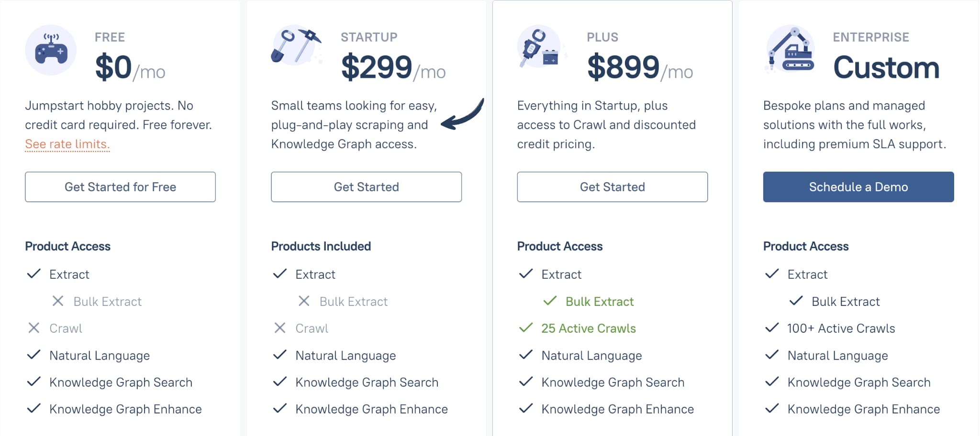This screenshot has height=436, width=980.
Task: Click the Schedule a Demo button
Action: 858,187
